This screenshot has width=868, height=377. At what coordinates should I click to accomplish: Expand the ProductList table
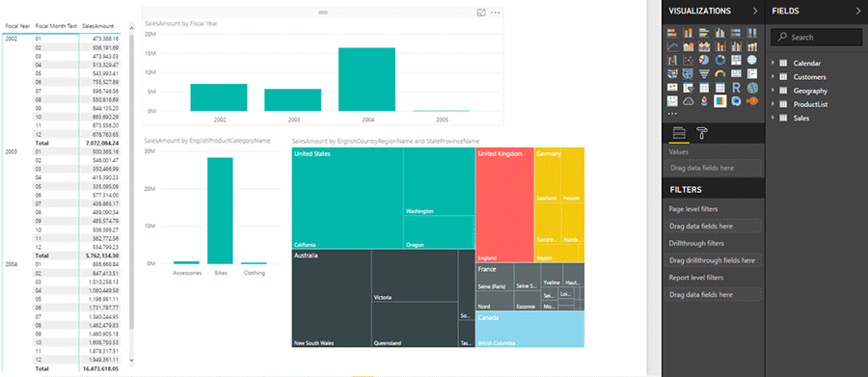tap(773, 104)
